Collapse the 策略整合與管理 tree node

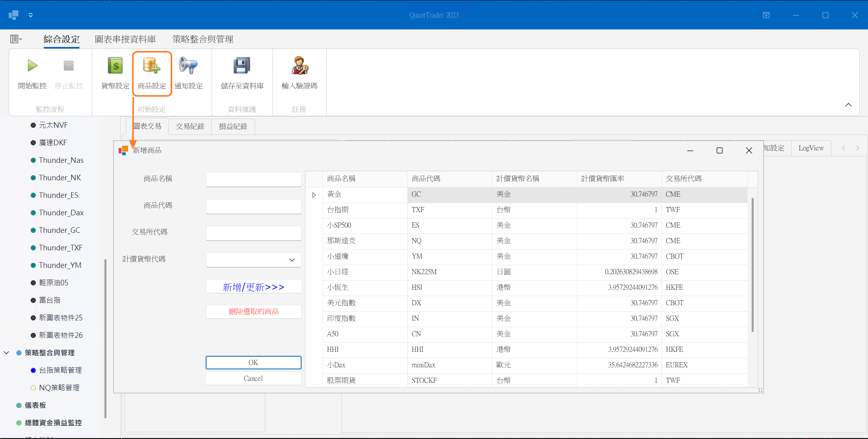tap(7, 353)
